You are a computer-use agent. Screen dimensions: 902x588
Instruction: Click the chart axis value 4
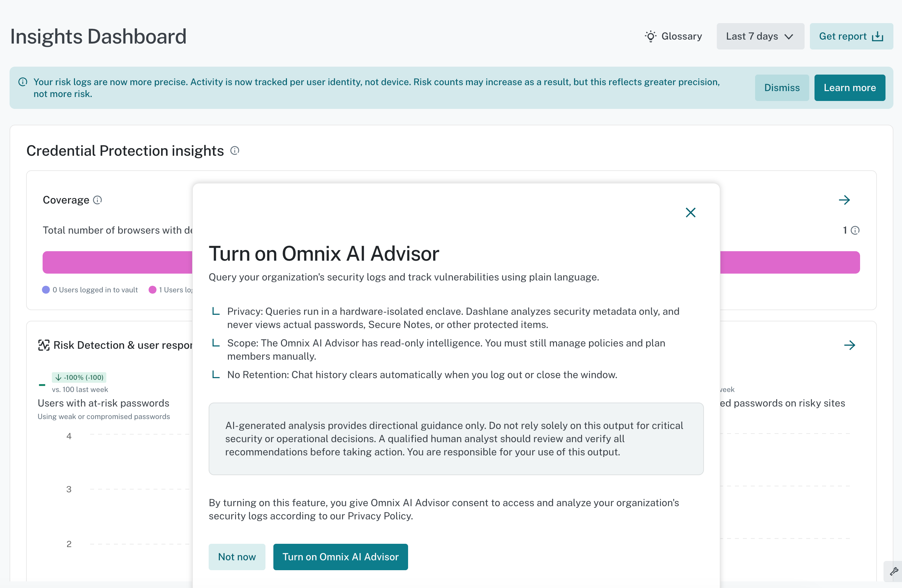click(x=69, y=436)
